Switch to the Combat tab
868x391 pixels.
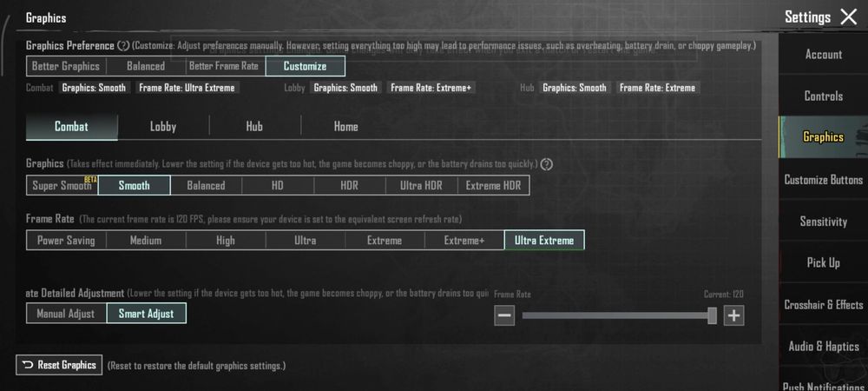click(71, 127)
